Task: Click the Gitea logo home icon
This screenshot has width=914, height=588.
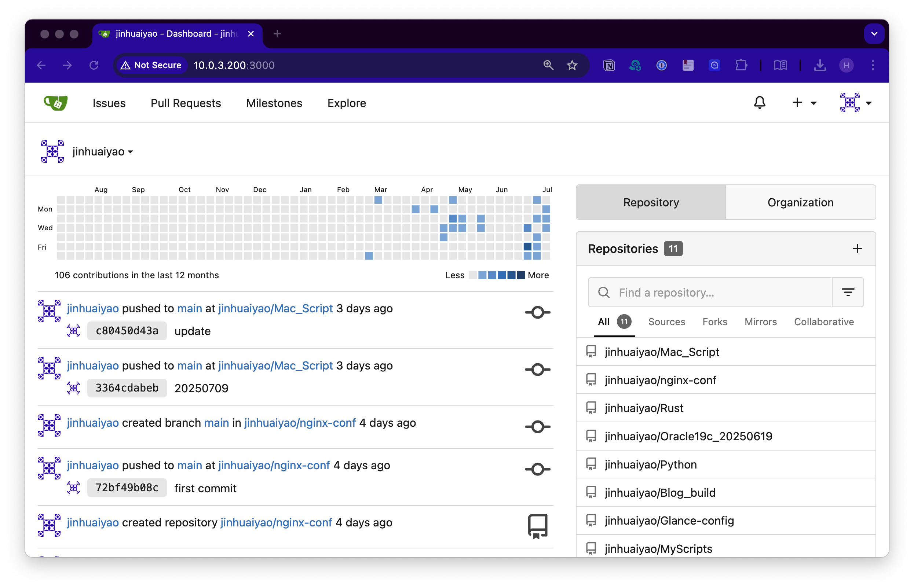Action: pos(56,103)
